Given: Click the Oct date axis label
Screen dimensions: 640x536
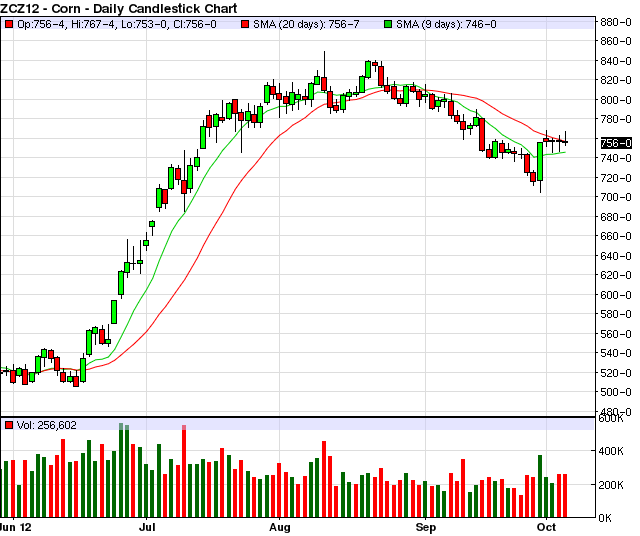Looking at the screenshot, I should [x=546, y=527].
